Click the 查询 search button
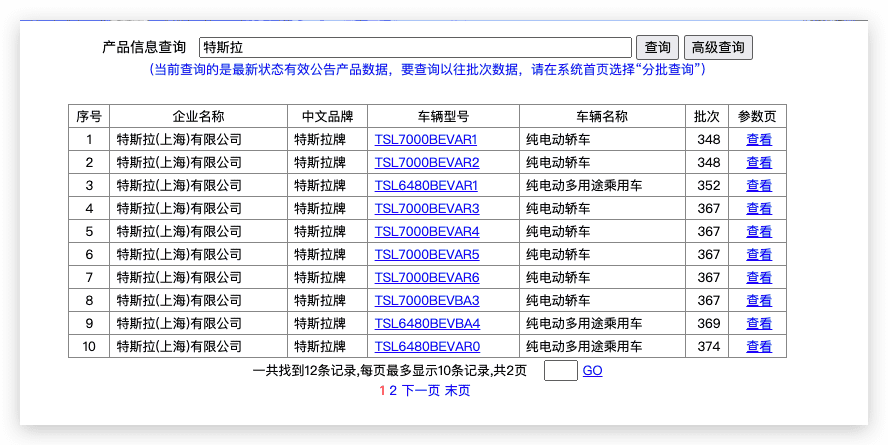 click(658, 47)
